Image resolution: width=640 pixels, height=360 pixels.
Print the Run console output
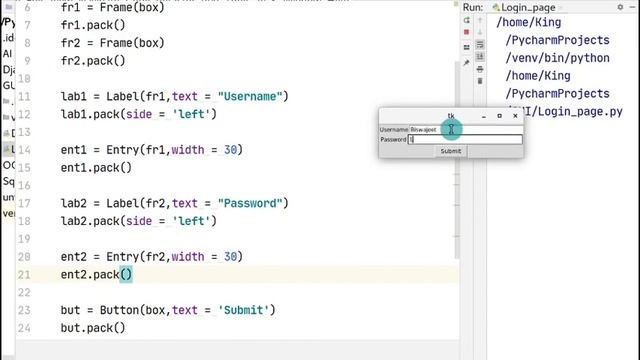point(480,69)
